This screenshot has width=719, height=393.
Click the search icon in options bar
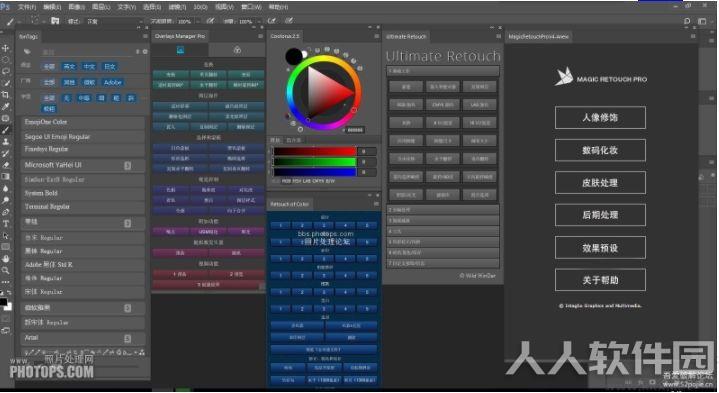(x=687, y=21)
